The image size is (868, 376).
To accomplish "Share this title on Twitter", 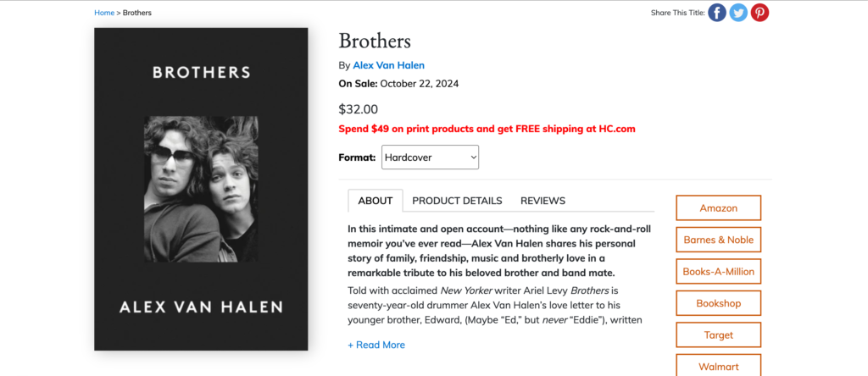I will click(738, 13).
